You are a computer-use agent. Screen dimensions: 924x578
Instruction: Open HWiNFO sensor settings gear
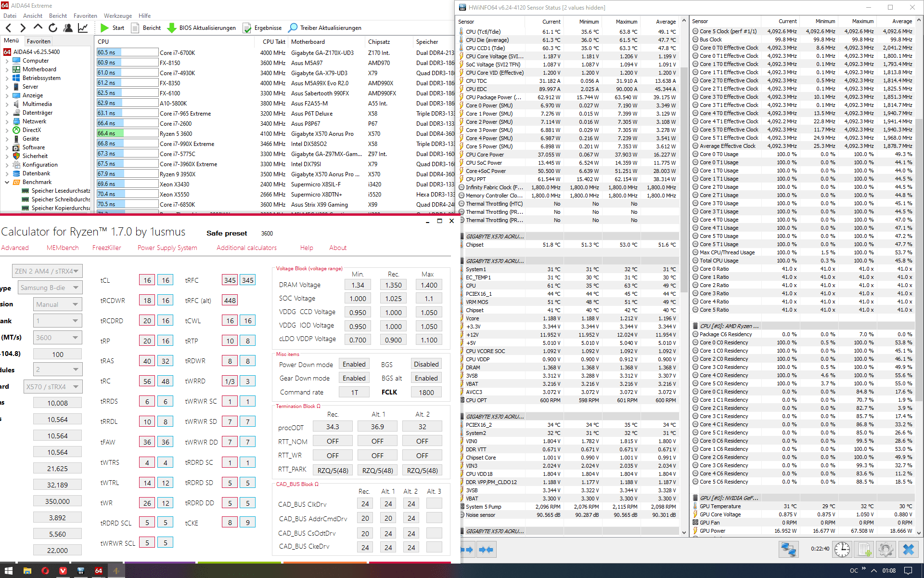[x=885, y=549]
